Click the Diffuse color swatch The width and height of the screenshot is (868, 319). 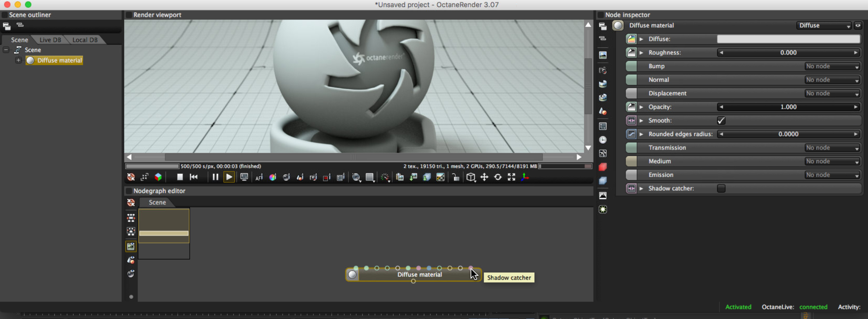[789, 39]
